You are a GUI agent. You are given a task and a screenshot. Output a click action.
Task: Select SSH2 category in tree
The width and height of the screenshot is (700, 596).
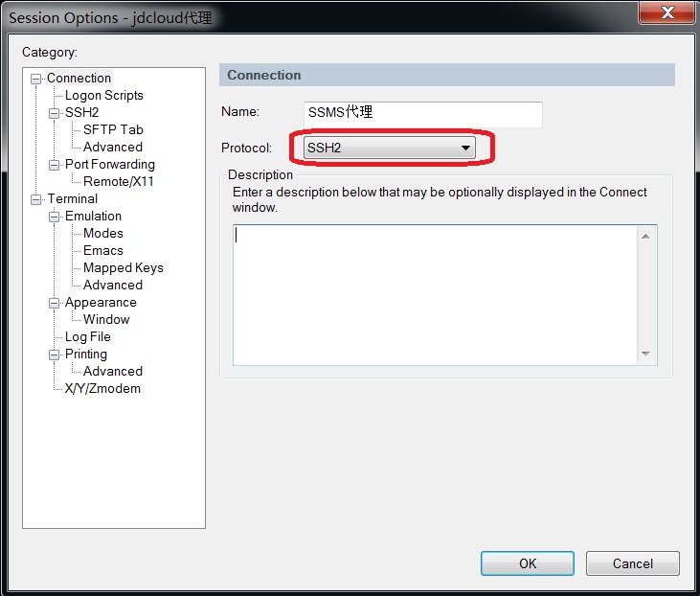[x=81, y=112]
